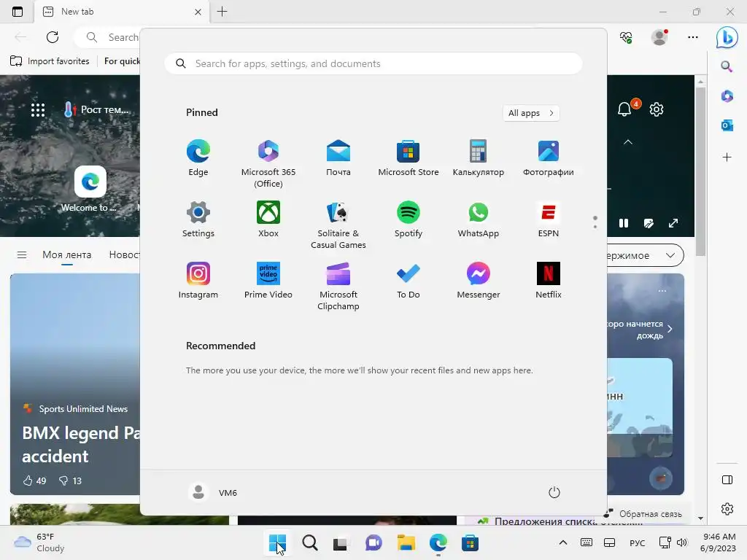Click Import favorites in Edge bar
The height and width of the screenshot is (560, 747).
pyautogui.click(x=50, y=61)
